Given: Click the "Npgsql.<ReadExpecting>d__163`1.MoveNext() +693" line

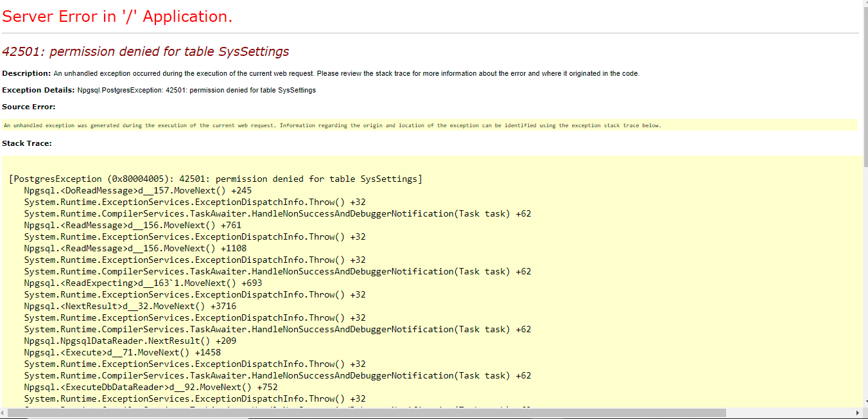Looking at the screenshot, I should point(143,283).
